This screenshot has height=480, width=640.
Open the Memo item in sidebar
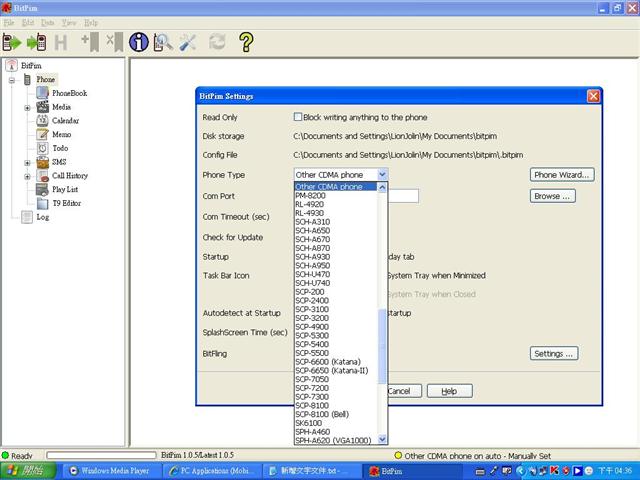click(62, 134)
